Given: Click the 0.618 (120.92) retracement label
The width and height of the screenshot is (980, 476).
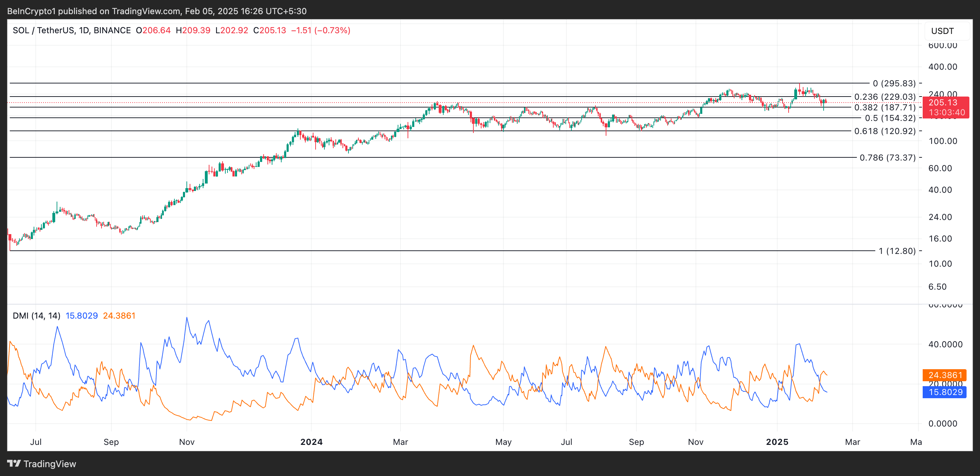Looking at the screenshot, I should click(x=884, y=131).
